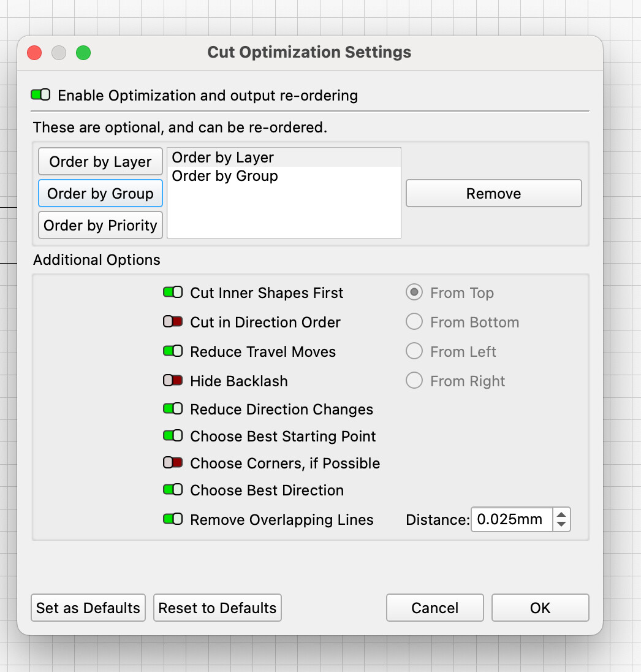This screenshot has width=641, height=672.
Task: Switch off Choose Best Starting Point
Action: (x=173, y=436)
